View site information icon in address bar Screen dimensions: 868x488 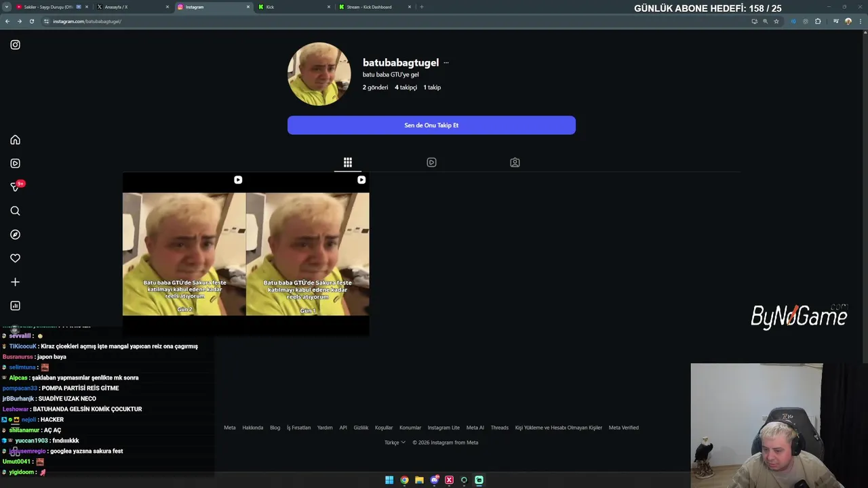click(x=46, y=21)
